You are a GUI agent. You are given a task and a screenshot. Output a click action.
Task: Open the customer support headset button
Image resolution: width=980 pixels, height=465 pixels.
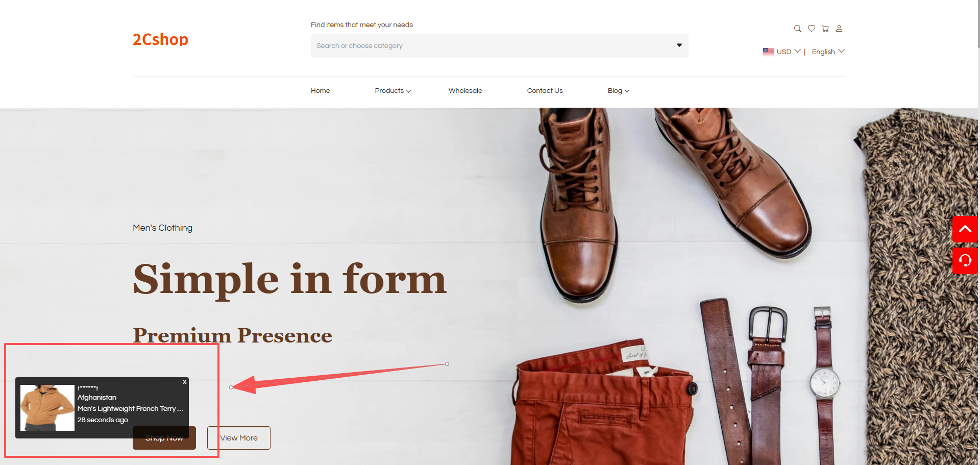coord(965,261)
